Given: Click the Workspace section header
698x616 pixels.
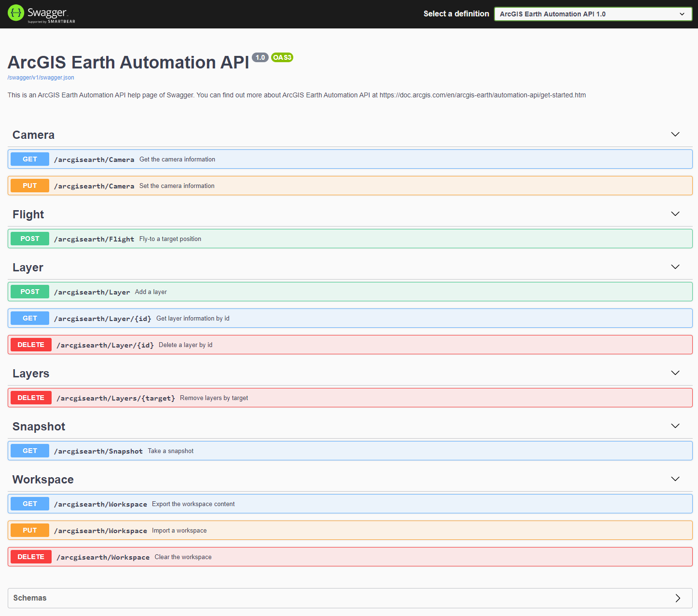Looking at the screenshot, I should pos(42,479).
